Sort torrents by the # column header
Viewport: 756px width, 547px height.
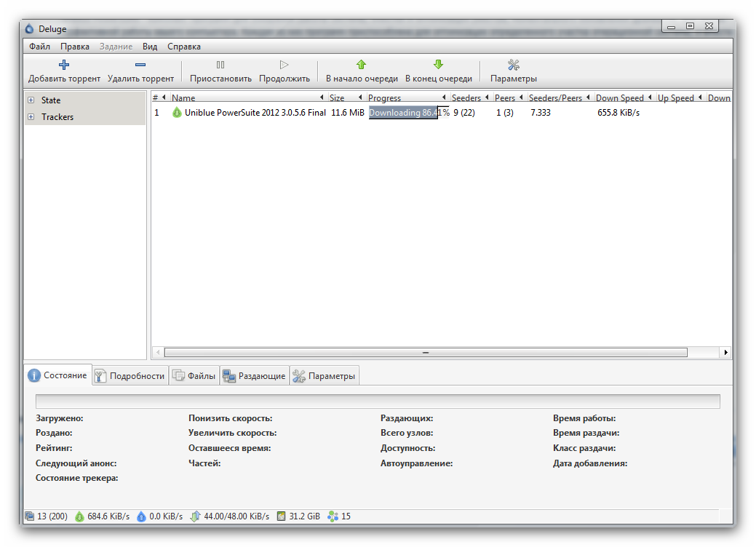[x=159, y=97]
